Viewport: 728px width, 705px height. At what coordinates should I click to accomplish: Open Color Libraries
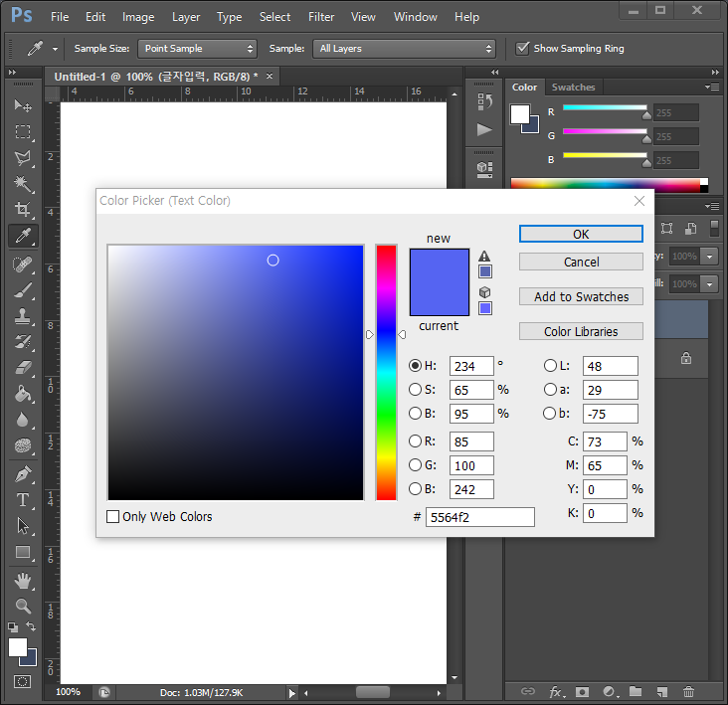581,331
